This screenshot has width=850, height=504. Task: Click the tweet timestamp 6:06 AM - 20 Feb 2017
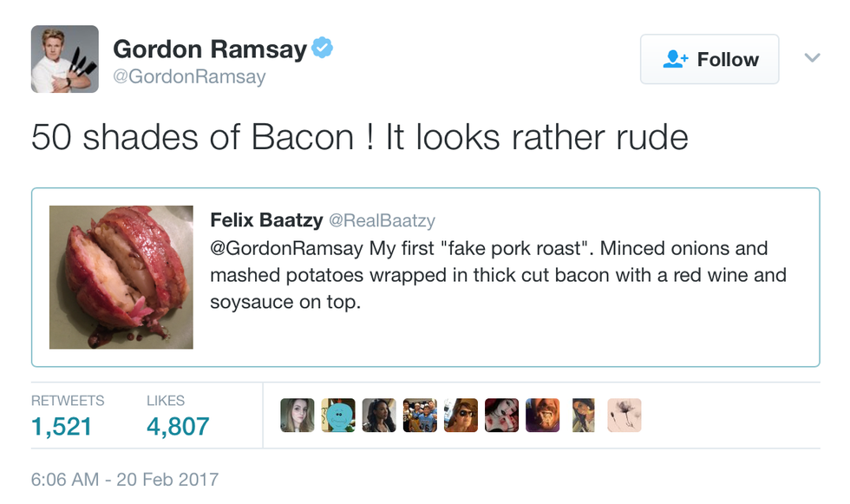[x=125, y=479]
